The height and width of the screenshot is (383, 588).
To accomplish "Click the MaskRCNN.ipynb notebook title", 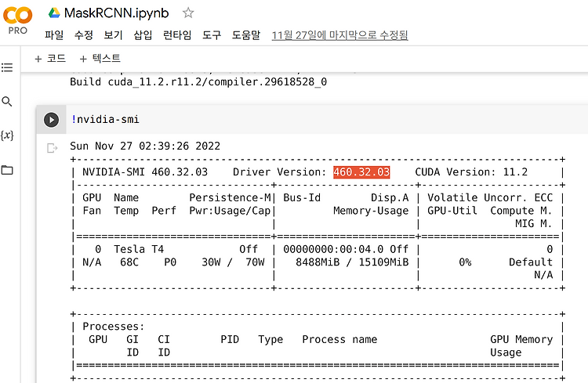I will coord(117,13).
